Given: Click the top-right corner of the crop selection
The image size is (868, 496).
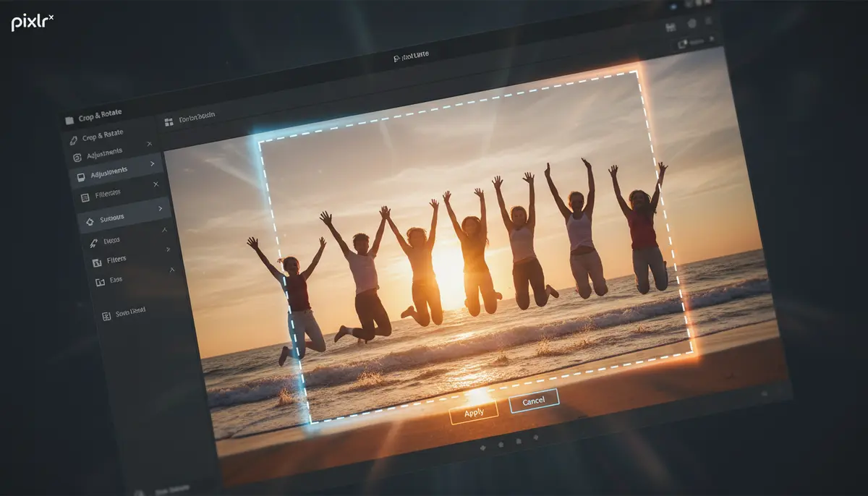Looking at the screenshot, I should coord(637,71).
